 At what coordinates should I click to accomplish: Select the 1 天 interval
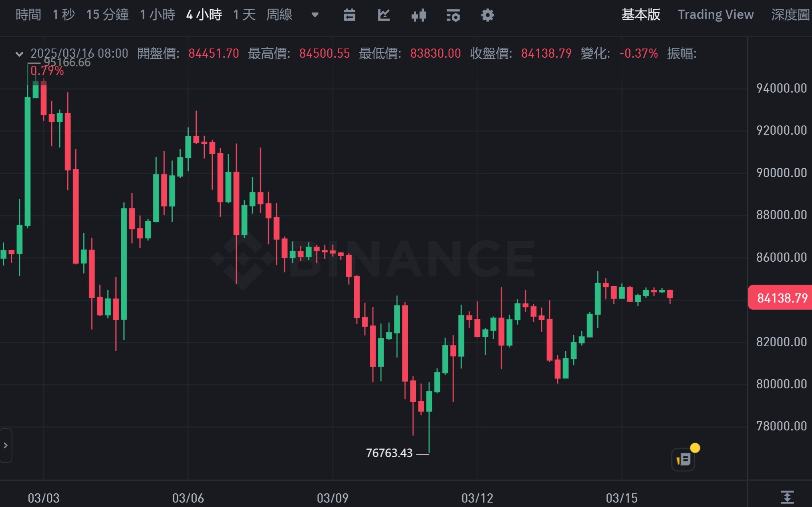(x=244, y=15)
